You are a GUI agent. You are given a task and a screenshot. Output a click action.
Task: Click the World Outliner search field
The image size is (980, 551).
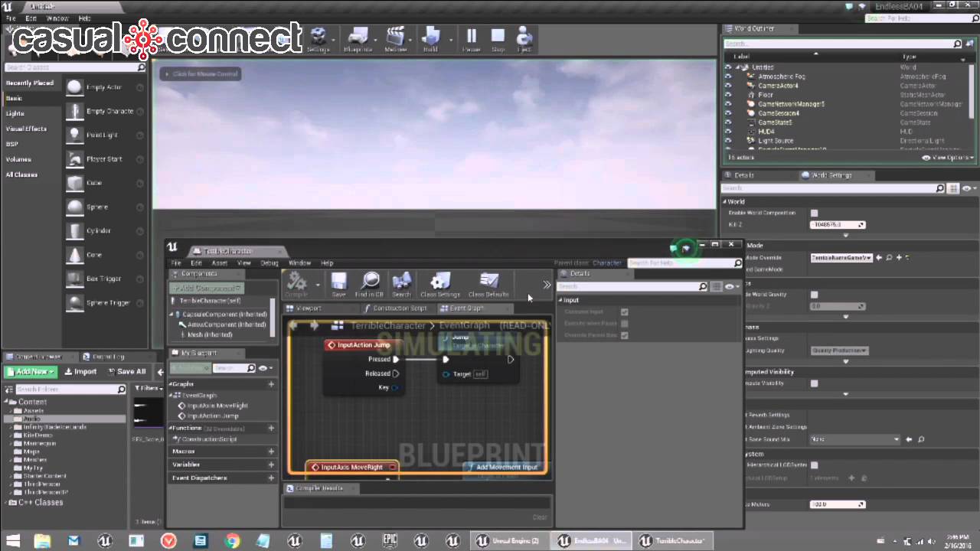[x=842, y=44]
